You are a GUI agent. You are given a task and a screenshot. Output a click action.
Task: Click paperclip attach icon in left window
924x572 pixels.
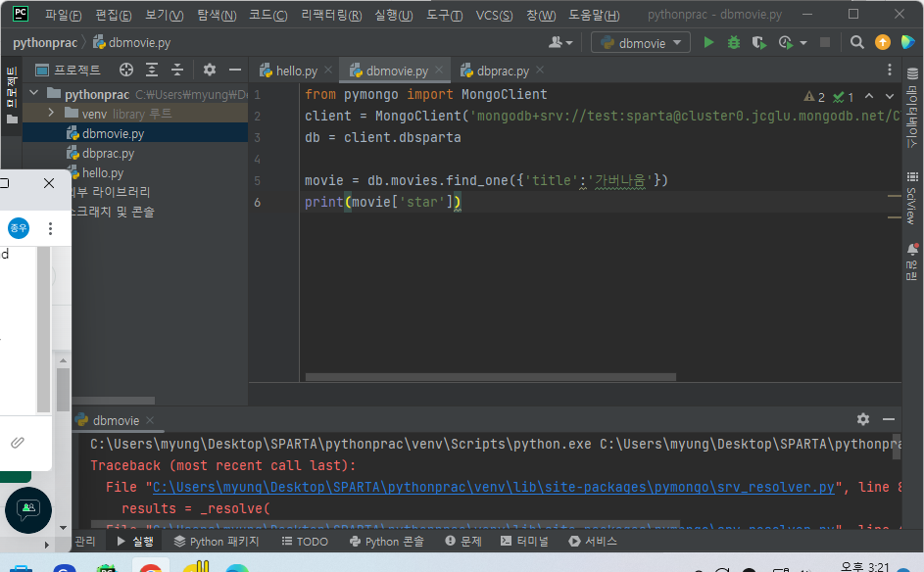[18, 442]
